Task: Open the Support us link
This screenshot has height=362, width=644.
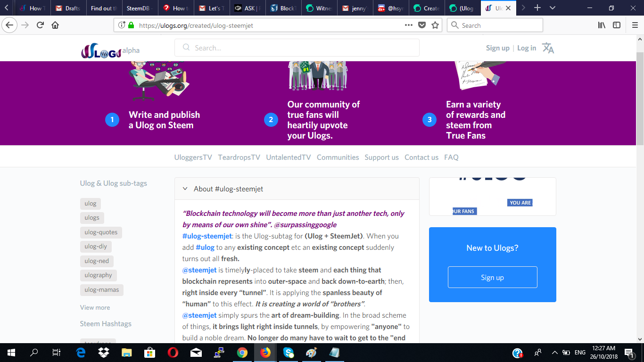Action: tap(382, 157)
